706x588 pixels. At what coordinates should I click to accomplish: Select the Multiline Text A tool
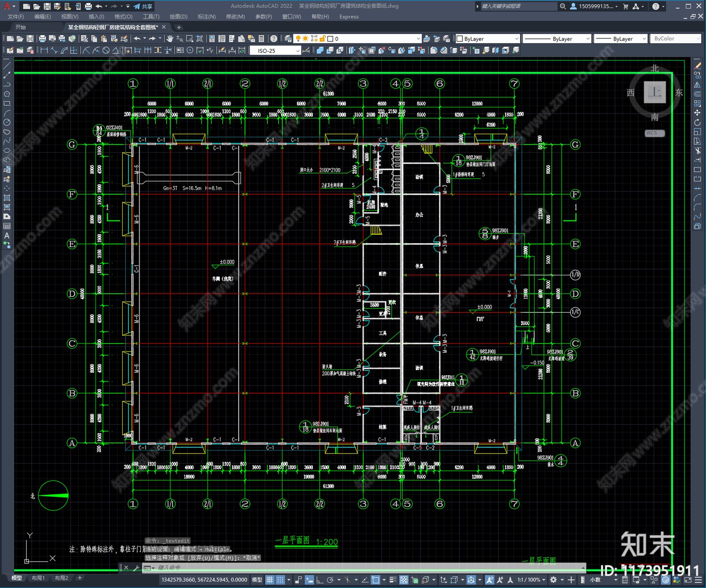coord(7,236)
